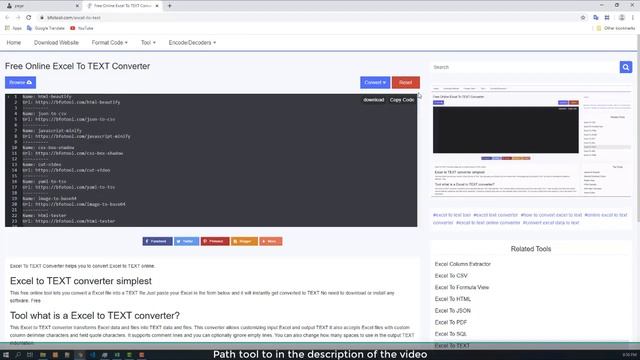Click the browser forward arrow
640x360 pixels.
point(18,18)
